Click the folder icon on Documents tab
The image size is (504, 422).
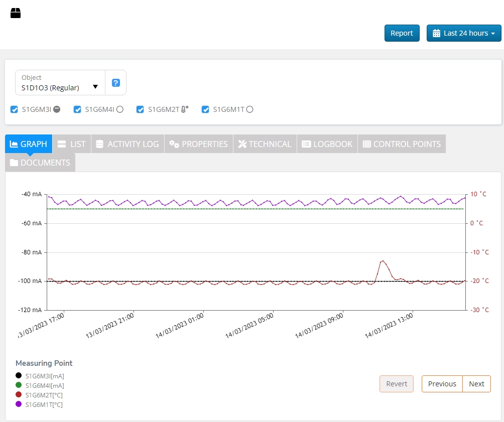(14, 163)
